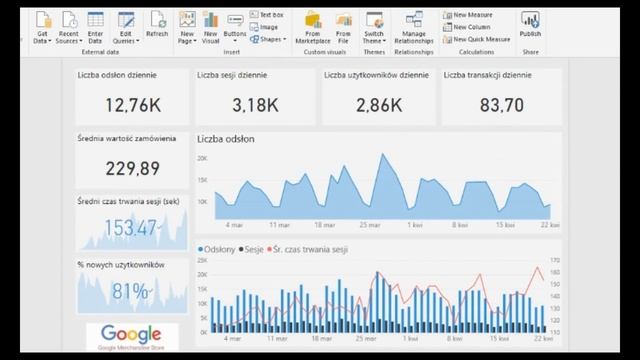The width and height of the screenshot is (640, 360).
Task: Click the 12,76K value
Action: 133,105
